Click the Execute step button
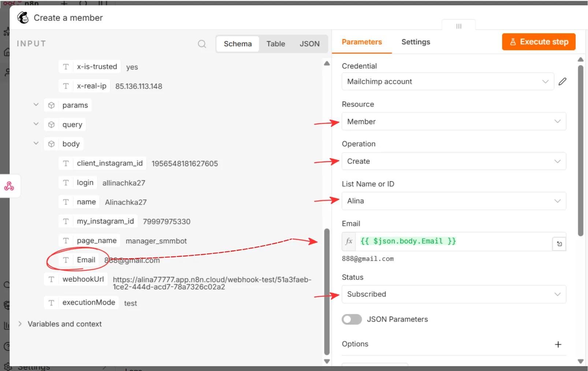 point(539,42)
